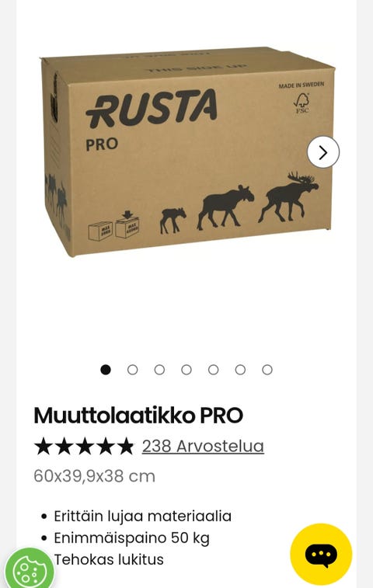Switch to the last carousel dot
The image size is (373, 588).
[267, 370]
